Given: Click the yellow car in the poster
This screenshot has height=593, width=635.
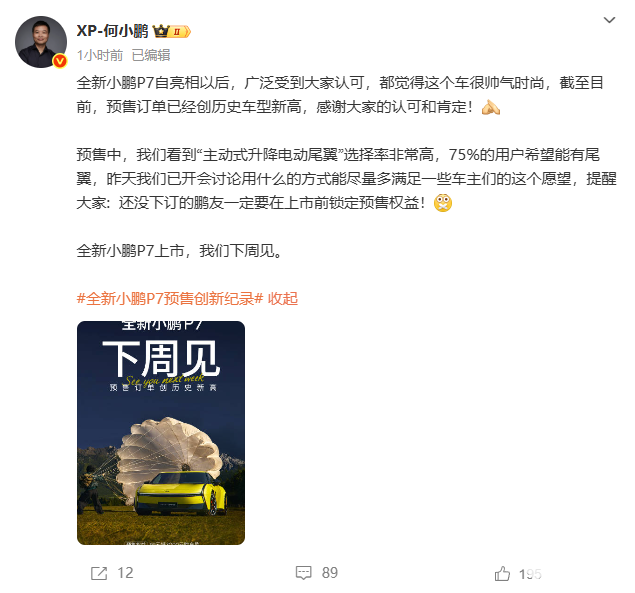Looking at the screenshot, I should click(180, 493).
